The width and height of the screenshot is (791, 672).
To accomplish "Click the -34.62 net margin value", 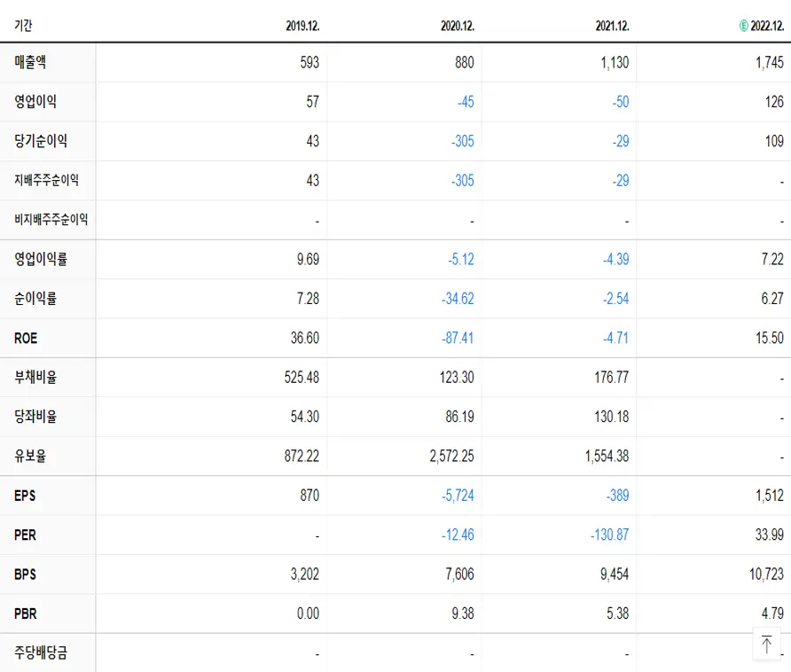I will coord(458,298).
